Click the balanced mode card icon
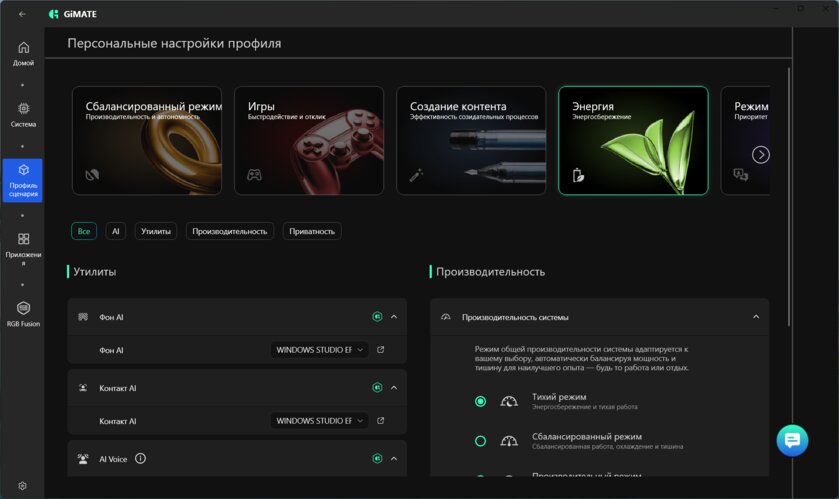 [x=92, y=174]
